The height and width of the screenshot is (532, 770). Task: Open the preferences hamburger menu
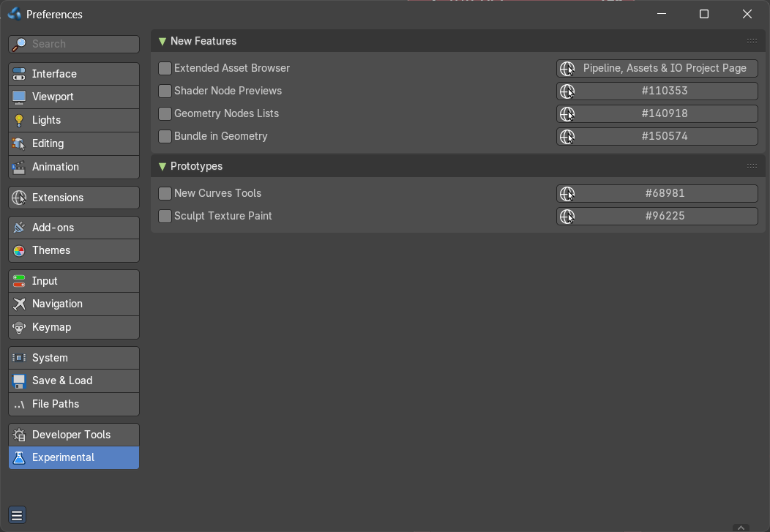(17, 515)
